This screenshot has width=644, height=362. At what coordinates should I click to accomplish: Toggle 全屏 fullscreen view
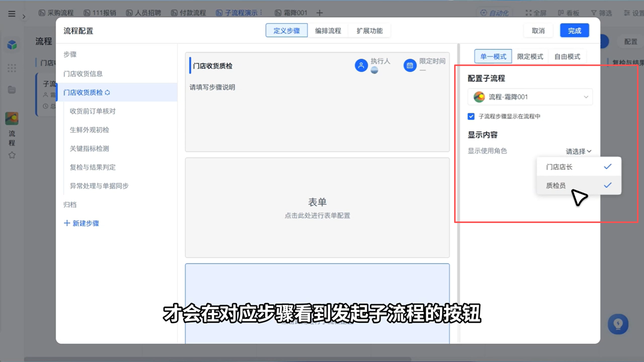pos(536,13)
